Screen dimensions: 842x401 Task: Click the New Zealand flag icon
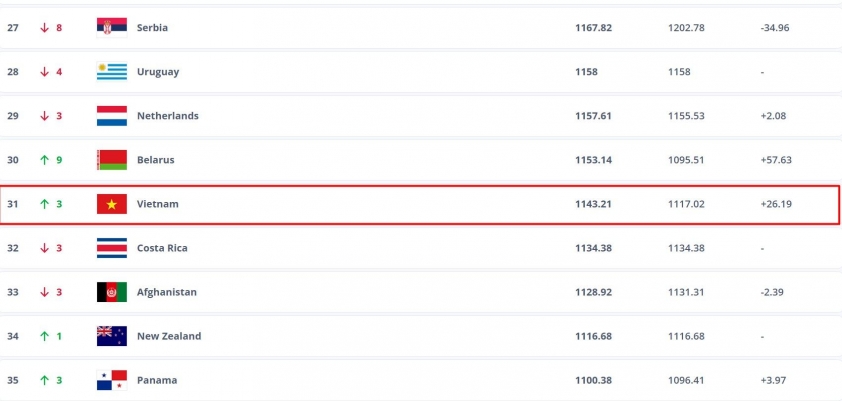[x=112, y=336]
